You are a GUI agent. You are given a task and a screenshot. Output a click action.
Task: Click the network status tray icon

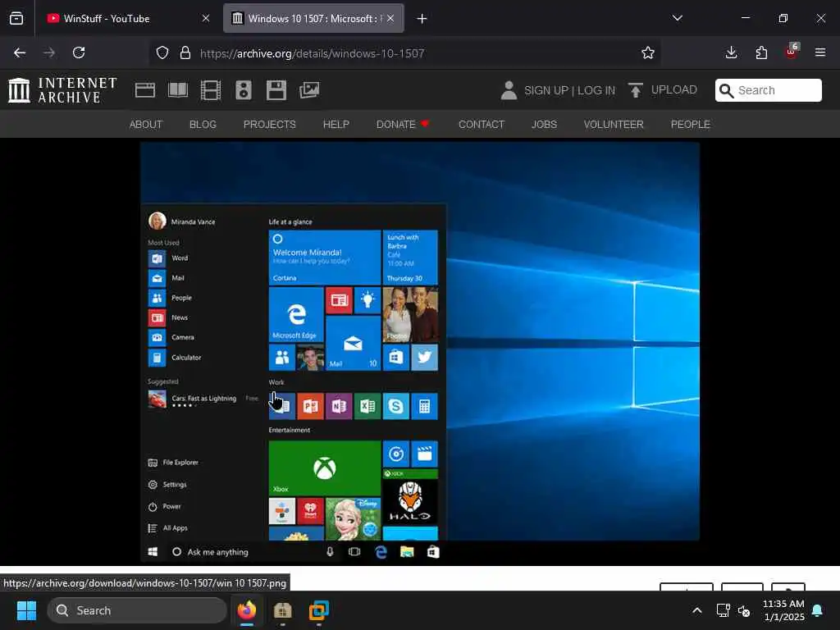coord(724,610)
